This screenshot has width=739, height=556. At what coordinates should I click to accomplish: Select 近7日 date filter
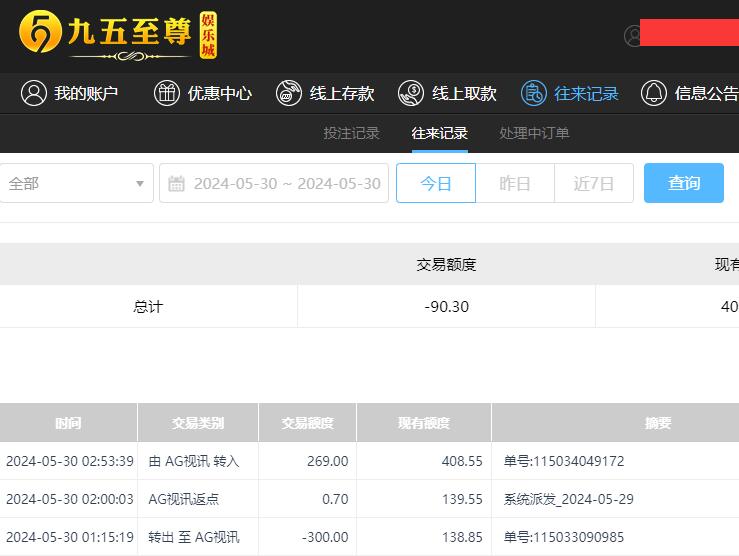coord(594,183)
